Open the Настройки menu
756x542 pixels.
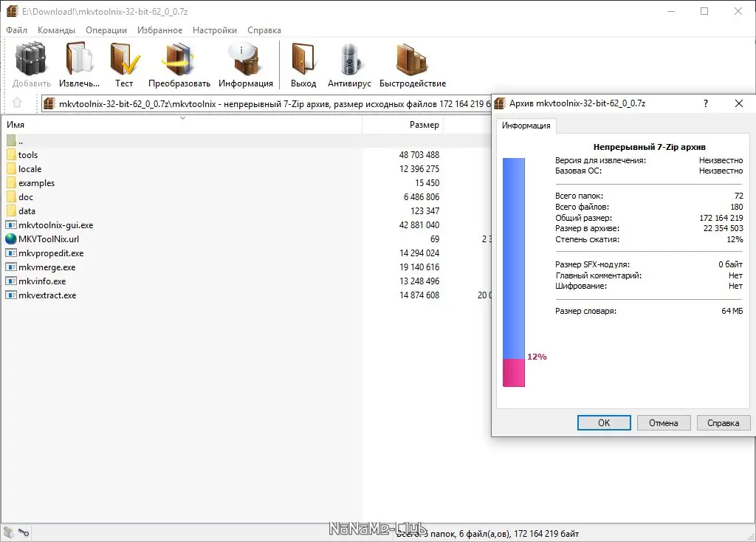215,30
